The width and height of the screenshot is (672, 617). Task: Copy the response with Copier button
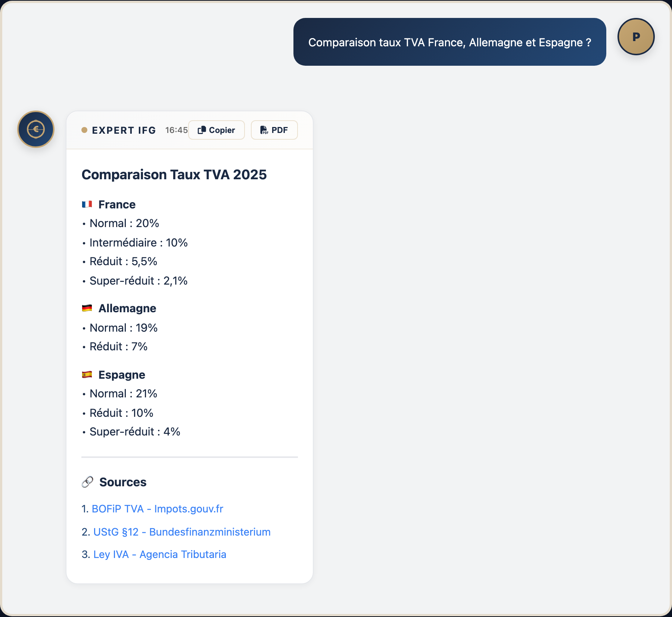(217, 130)
